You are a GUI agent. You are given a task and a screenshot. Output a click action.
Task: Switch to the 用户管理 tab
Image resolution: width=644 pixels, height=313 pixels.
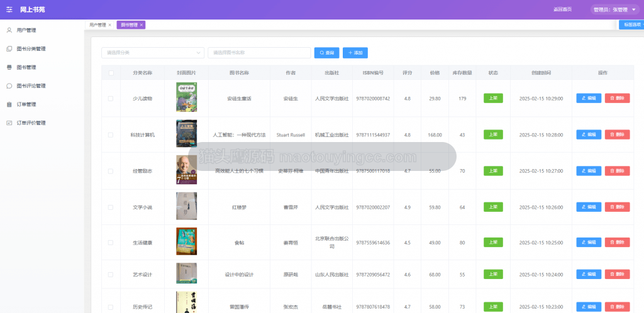pos(97,25)
